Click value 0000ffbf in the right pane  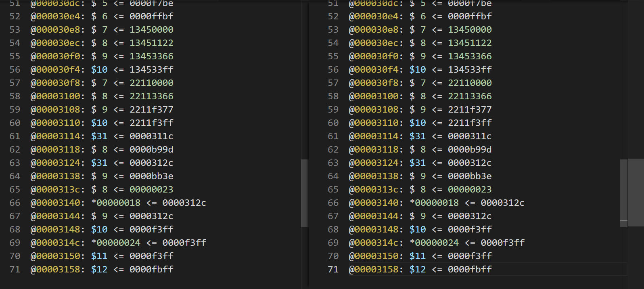pyautogui.click(x=470, y=16)
